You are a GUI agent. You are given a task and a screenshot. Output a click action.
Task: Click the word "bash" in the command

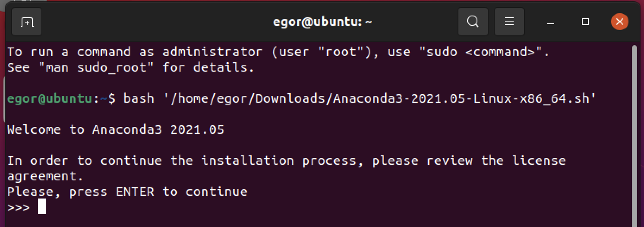[139, 98]
